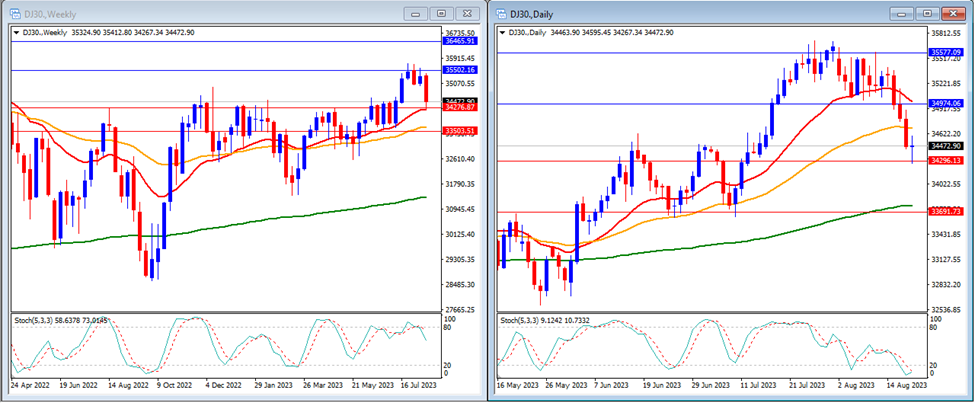Minimize the DJ30 Weekly chart window
The height and width of the screenshot is (403, 975).
pyautogui.click(x=417, y=13)
